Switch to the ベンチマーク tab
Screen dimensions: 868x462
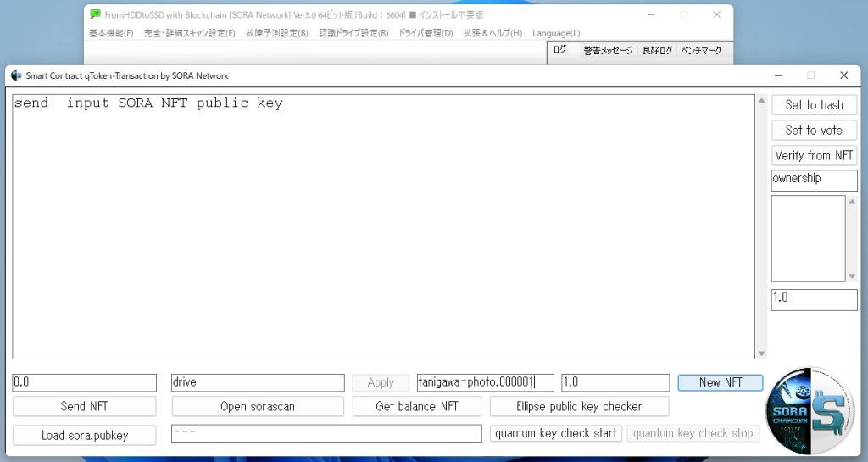[x=701, y=50]
